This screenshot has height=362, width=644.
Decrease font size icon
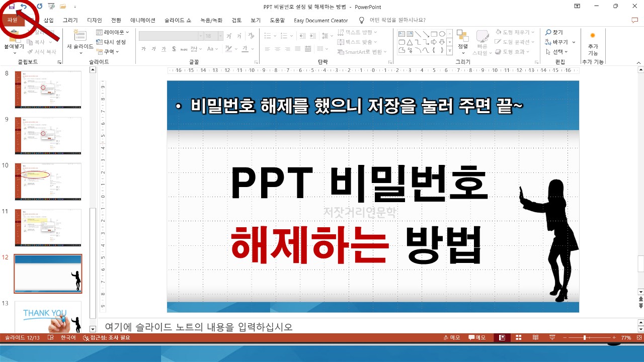(x=239, y=36)
